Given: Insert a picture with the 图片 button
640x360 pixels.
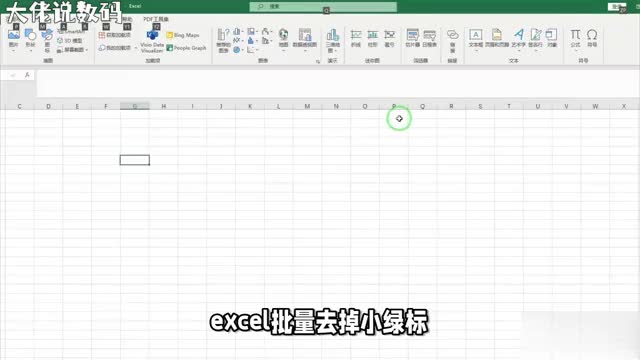Looking at the screenshot, I should coord(13,39).
